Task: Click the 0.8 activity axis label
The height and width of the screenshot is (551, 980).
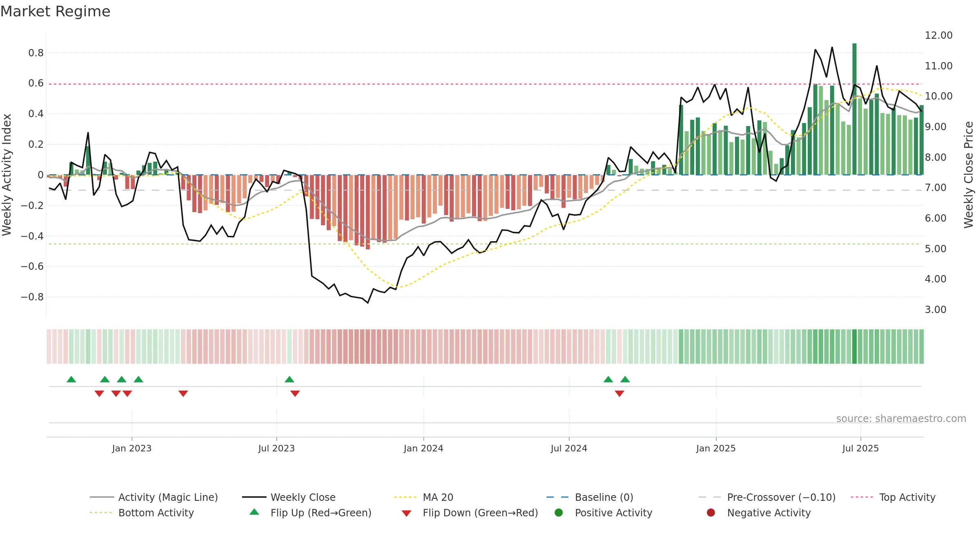Action: pyautogui.click(x=36, y=53)
